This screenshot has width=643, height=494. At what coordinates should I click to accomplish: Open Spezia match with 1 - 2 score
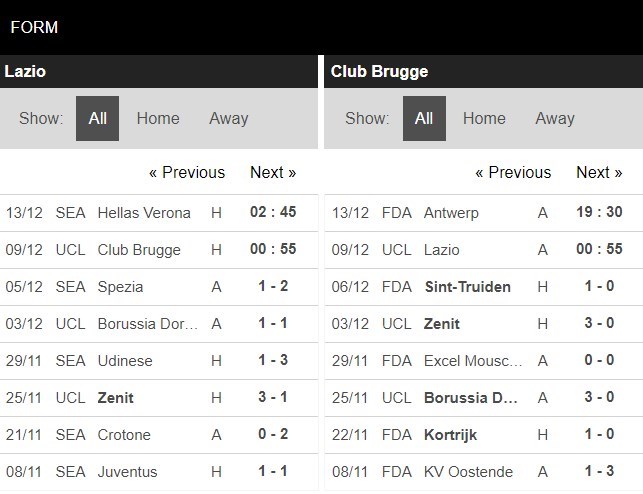click(x=120, y=287)
